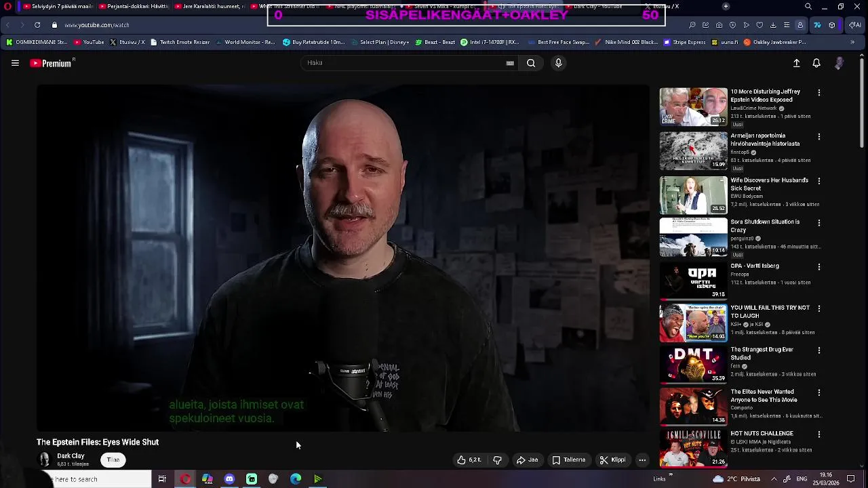The height and width of the screenshot is (488, 868).
Task: Click the video player to pause
Action: click(x=343, y=258)
